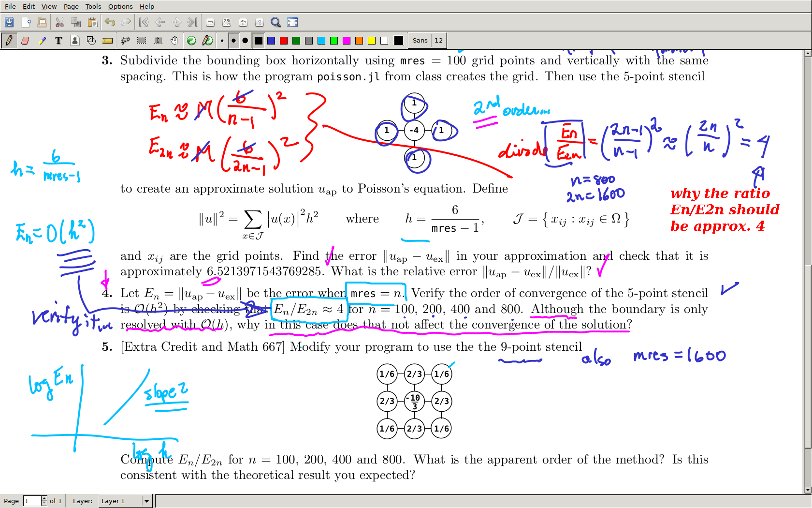Click the magnifier Zoom icon
This screenshot has width=812, height=508.
click(275, 22)
